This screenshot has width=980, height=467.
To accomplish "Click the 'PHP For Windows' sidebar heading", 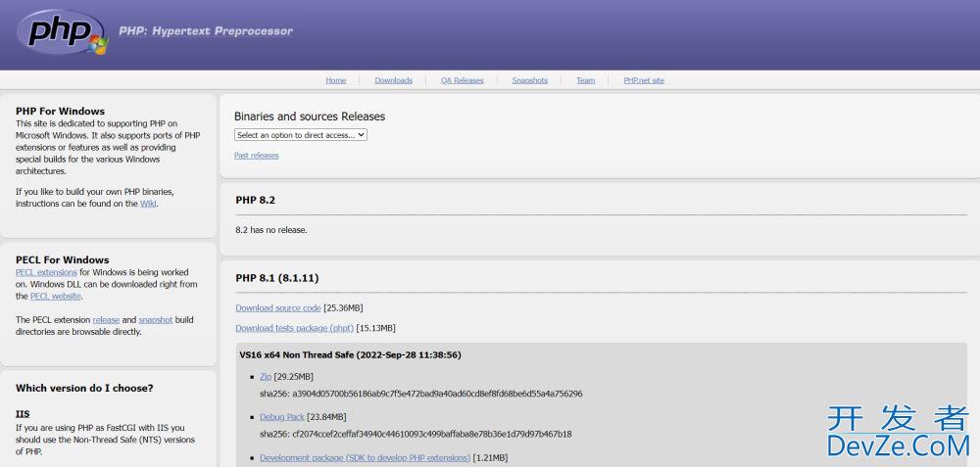I will [x=60, y=112].
